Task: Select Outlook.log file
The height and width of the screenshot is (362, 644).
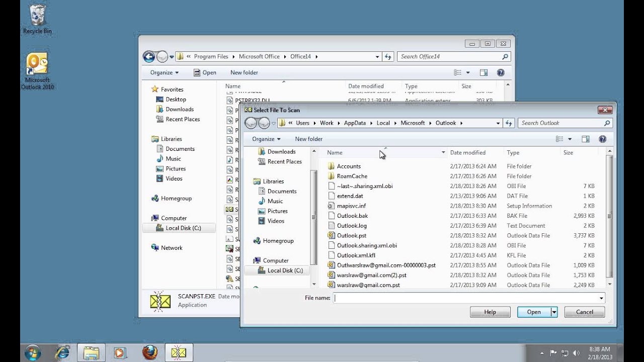Action: tap(352, 226)
